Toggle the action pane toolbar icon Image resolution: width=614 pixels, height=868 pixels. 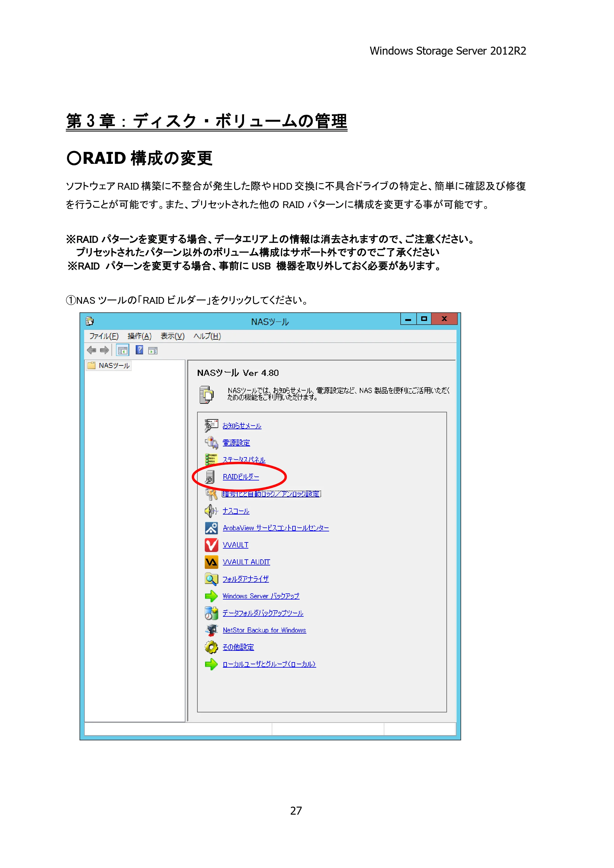point(153,350)
